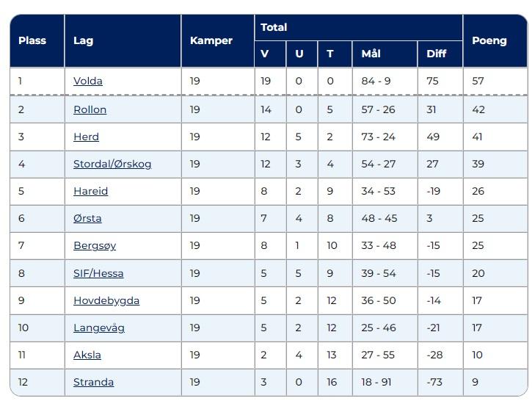This screenshot has width=532, height=401.
Task: Open the Rollon team link
Action: 90,109
